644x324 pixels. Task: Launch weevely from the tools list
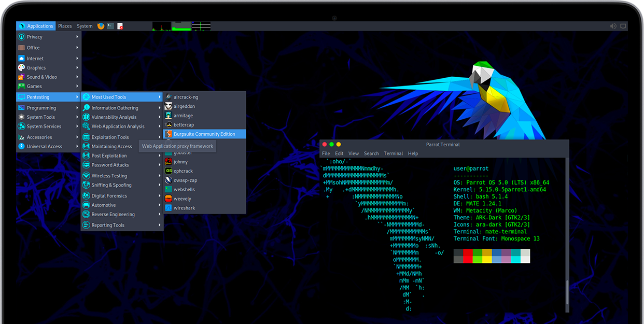205,199
